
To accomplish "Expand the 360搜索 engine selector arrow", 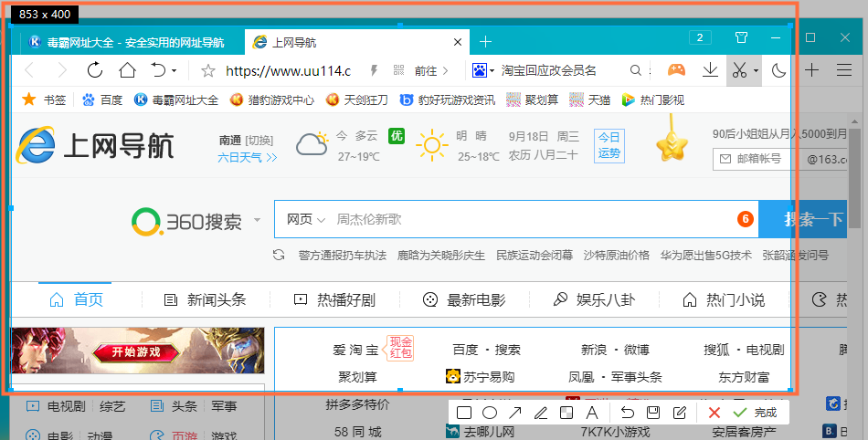I will [x=258, y=220].
